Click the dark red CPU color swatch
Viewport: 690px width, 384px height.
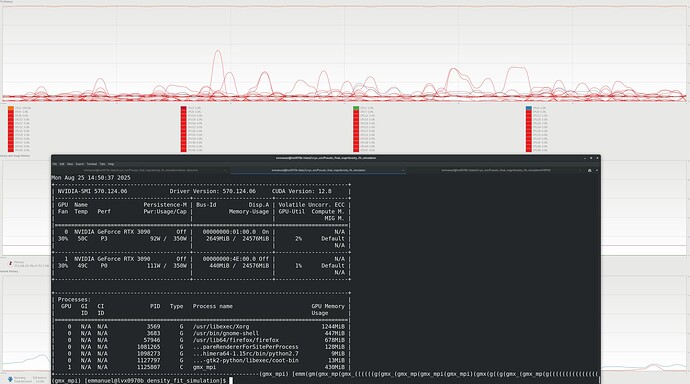pos(184,108)
